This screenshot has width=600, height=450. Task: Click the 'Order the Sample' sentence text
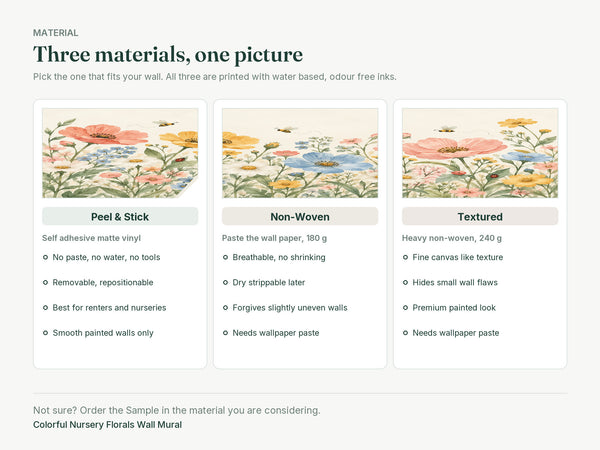point(177,410)
